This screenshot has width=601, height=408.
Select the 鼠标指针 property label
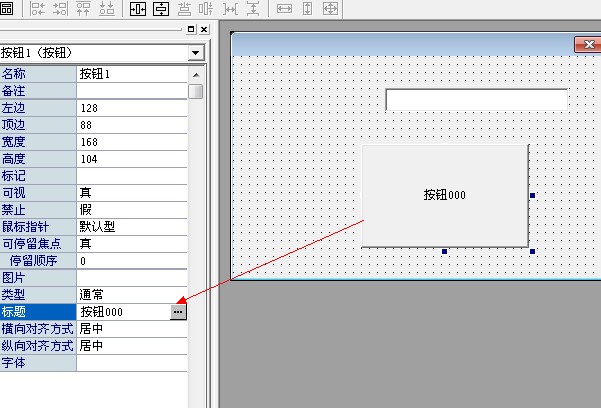(x=38, y=227)
